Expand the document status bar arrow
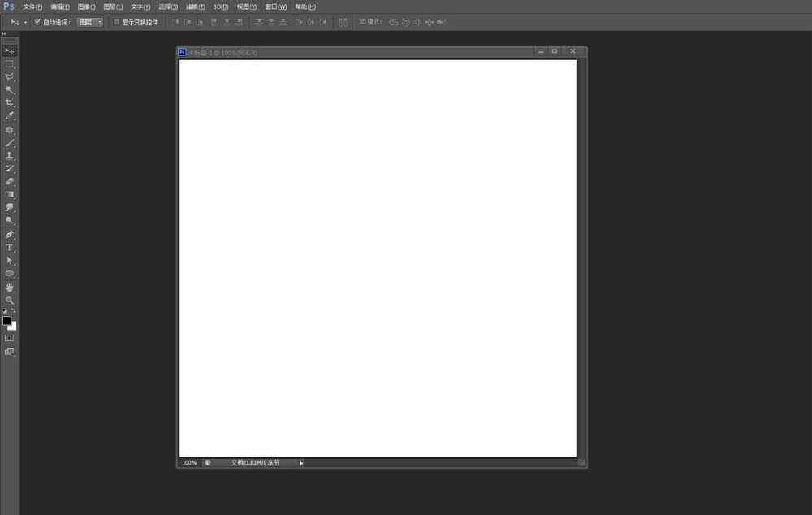The height and width of the screenshot is (515, 812). point(301,462)
